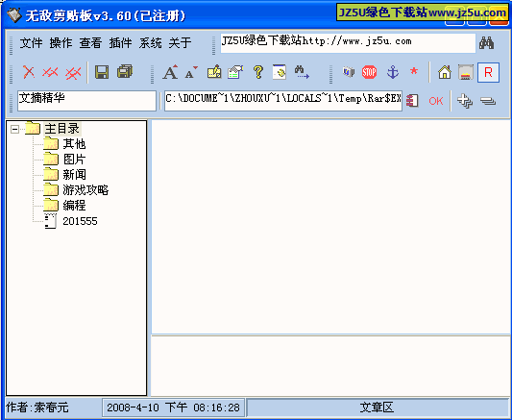Click the red OK button
This screenshot has height=420, width=512.
pyautogui.click(x=436, y=101)
